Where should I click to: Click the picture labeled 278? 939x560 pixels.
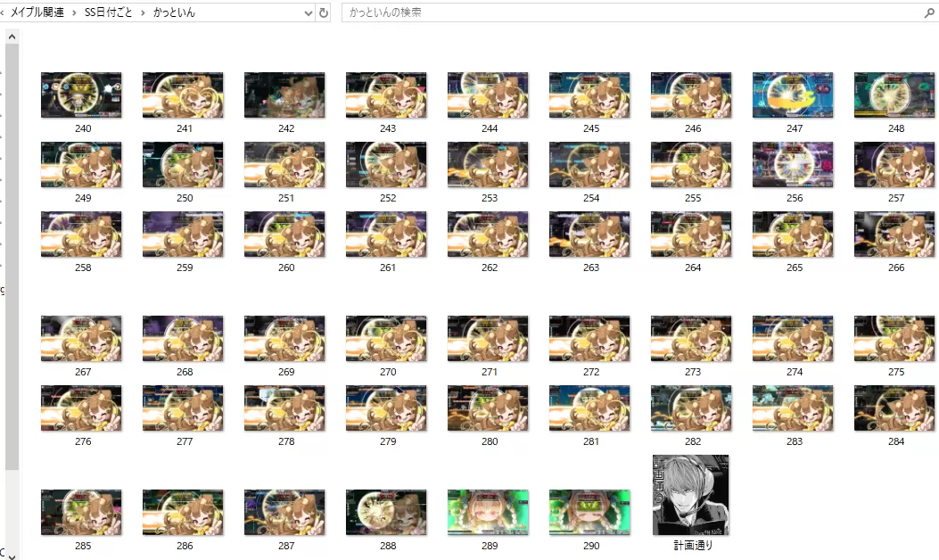click(x=284, y=408)
